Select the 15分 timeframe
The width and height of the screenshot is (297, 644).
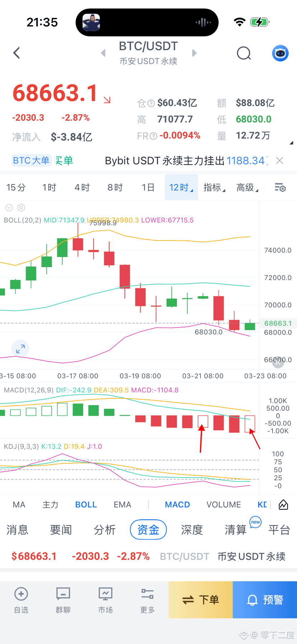(16, 188)
